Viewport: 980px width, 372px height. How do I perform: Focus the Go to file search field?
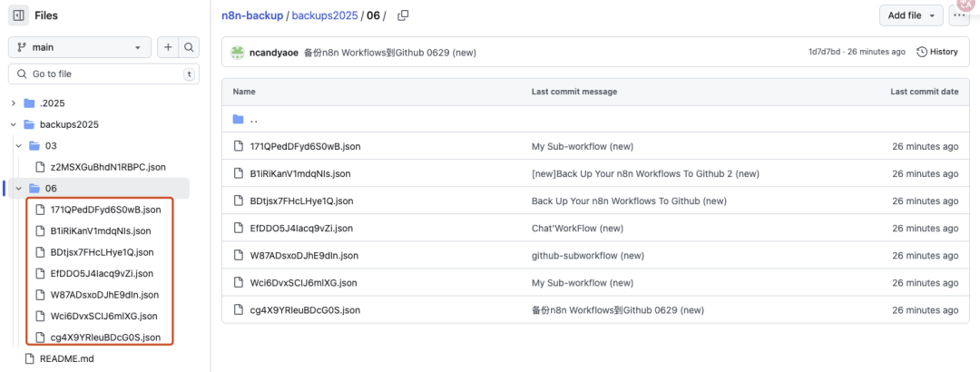[x=103, y=73]
